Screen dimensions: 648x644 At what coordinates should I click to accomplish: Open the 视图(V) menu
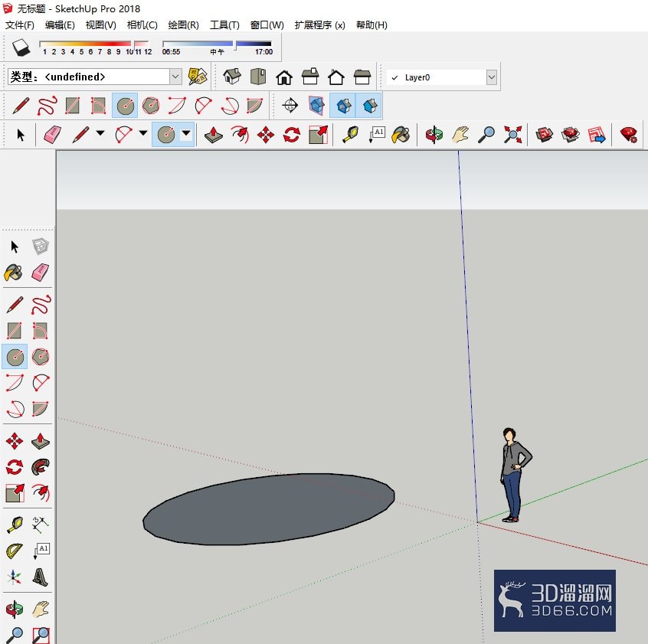101,25
